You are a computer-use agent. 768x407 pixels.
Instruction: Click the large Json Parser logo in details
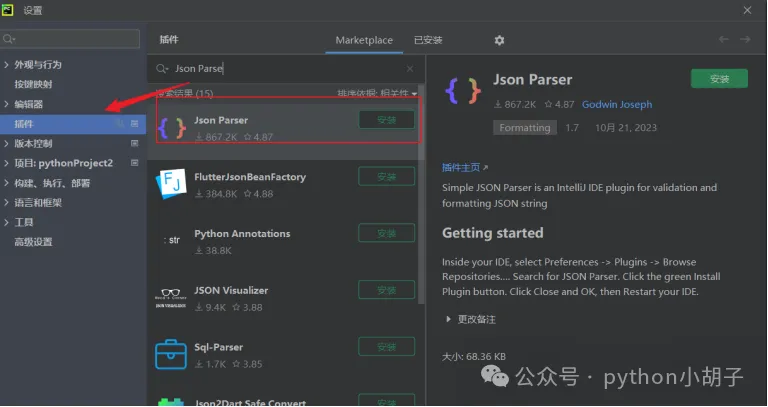tap(463, 91)
